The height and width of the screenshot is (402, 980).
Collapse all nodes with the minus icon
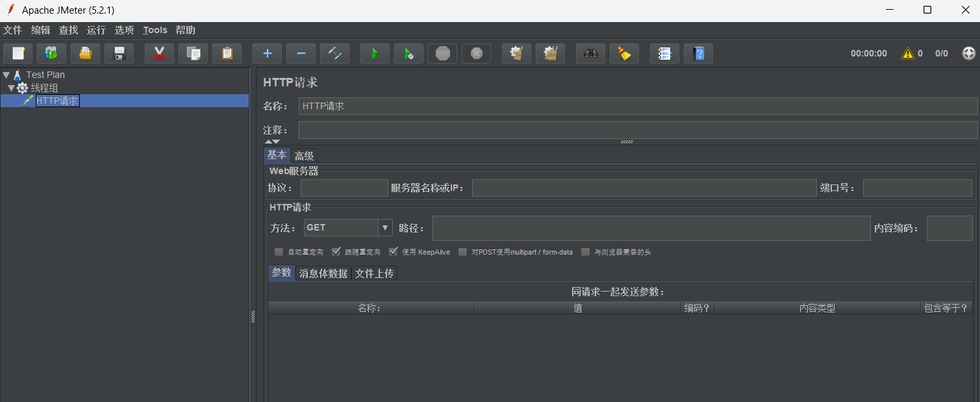coord(301,53)
